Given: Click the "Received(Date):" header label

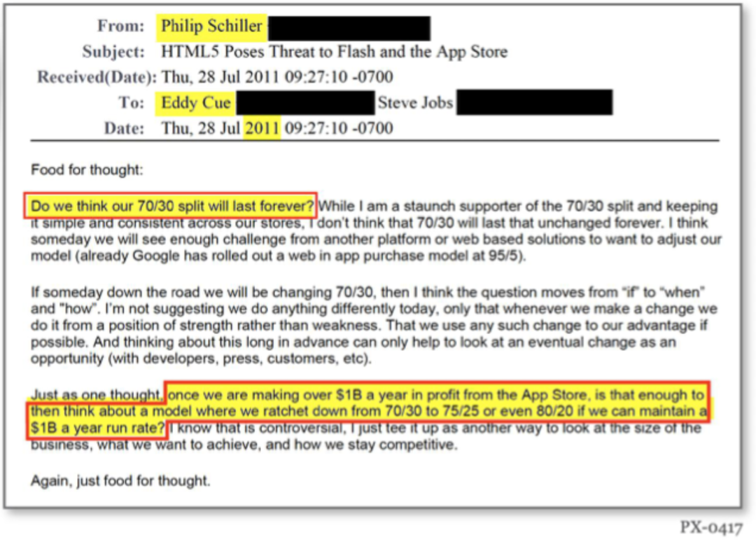Looking at the screenshot, I should pos(97,77).
